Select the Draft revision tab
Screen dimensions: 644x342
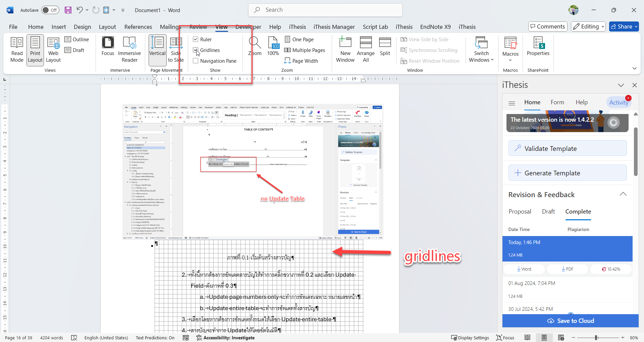(x=548, y=212)
